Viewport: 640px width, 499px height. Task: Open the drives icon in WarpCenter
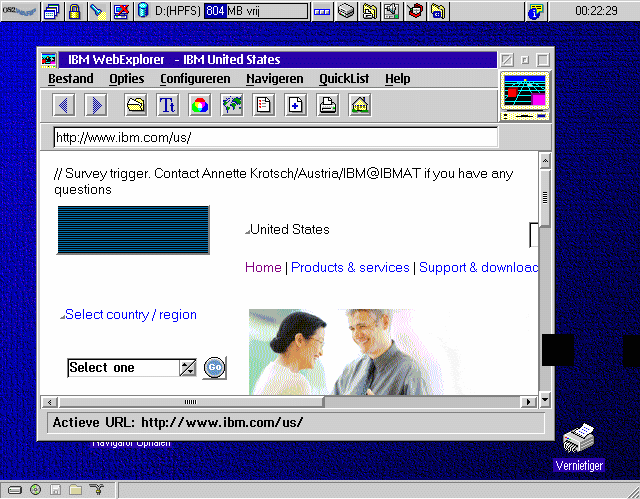tap(346, 11)
